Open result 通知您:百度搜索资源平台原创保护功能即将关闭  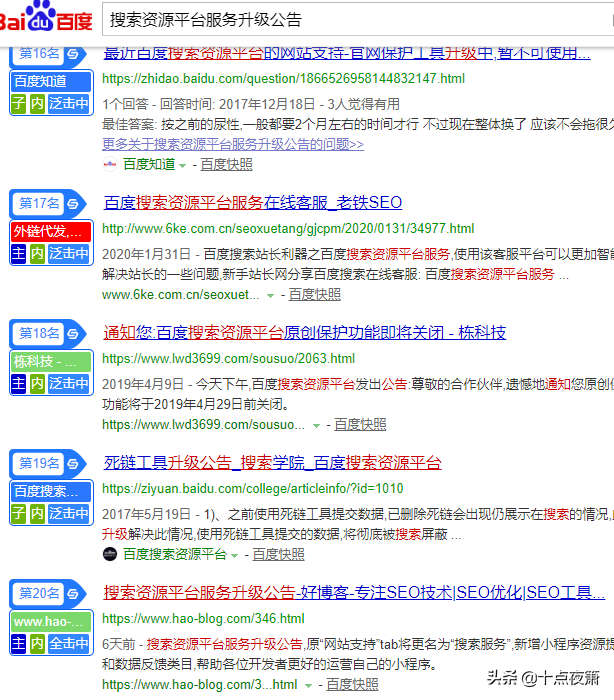click(305, 333)
